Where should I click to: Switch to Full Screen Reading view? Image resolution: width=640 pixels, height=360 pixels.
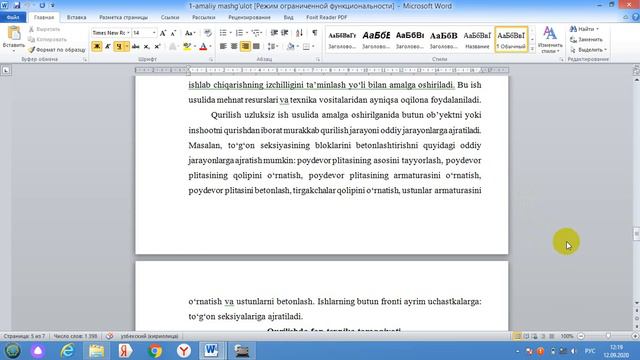(526, 336)
